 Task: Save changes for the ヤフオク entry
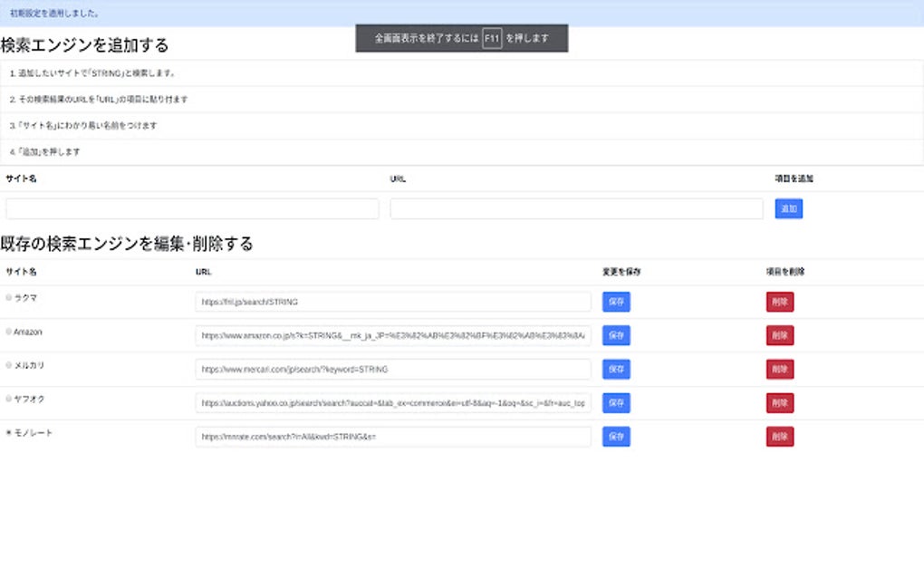(x=615, y=402)
